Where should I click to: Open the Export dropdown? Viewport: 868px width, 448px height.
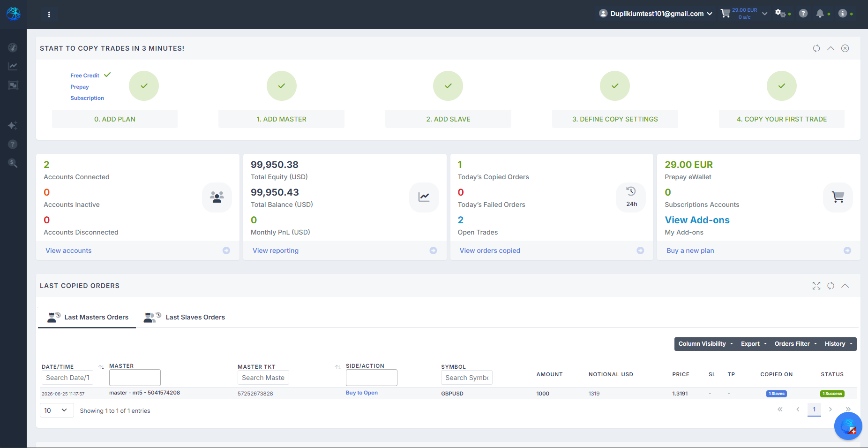(754, 344)
